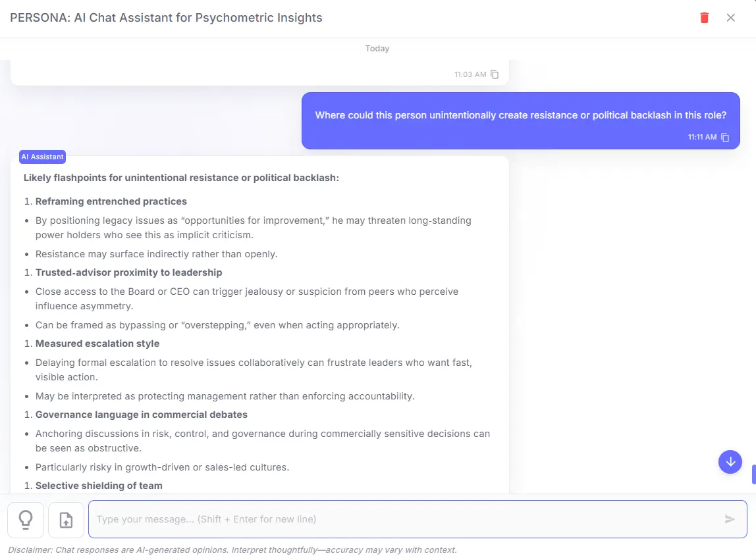Send the message using the arrow icon
756x560 pixels.
(730, 519)
